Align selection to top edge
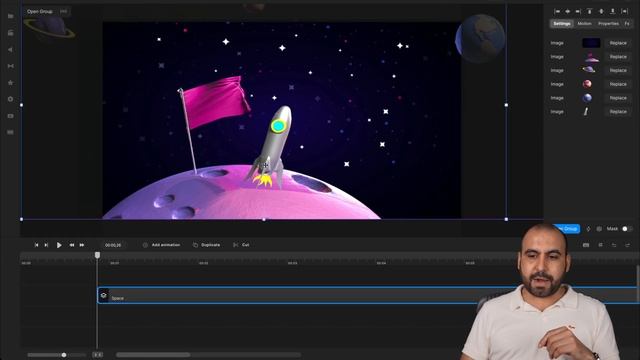This screenshot has width=640, height=360. click(x=589, y=11)
